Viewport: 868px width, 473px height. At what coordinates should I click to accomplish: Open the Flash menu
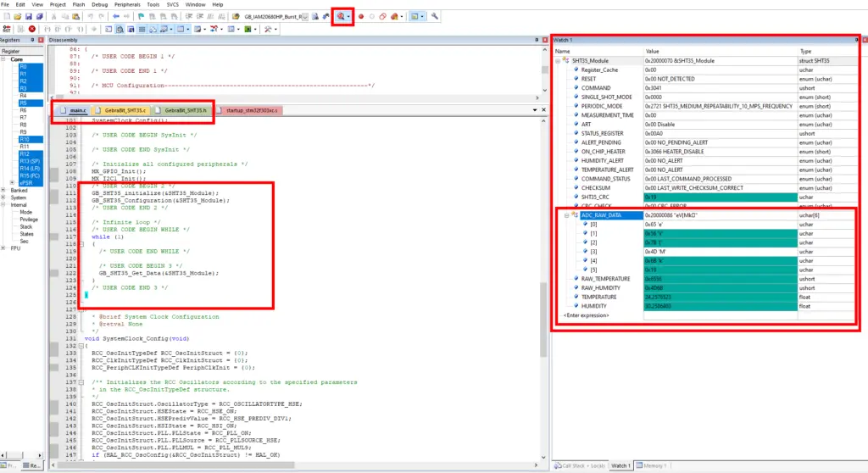[79, 4]
